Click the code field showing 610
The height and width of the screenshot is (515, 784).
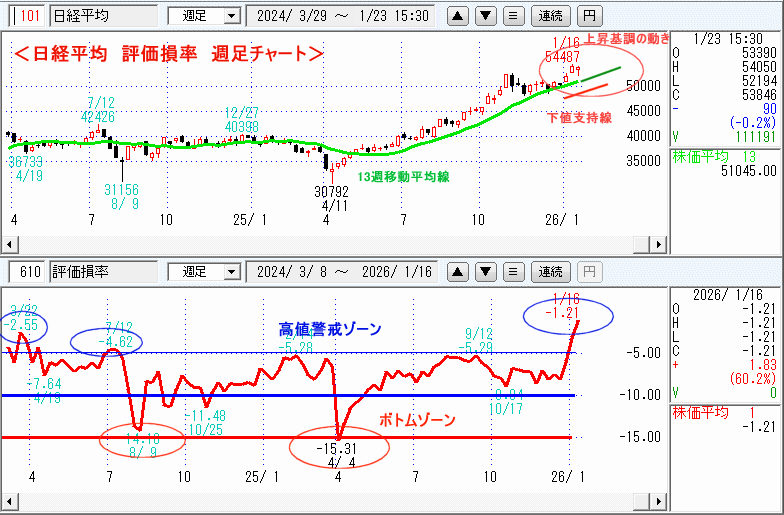point(28,272)
